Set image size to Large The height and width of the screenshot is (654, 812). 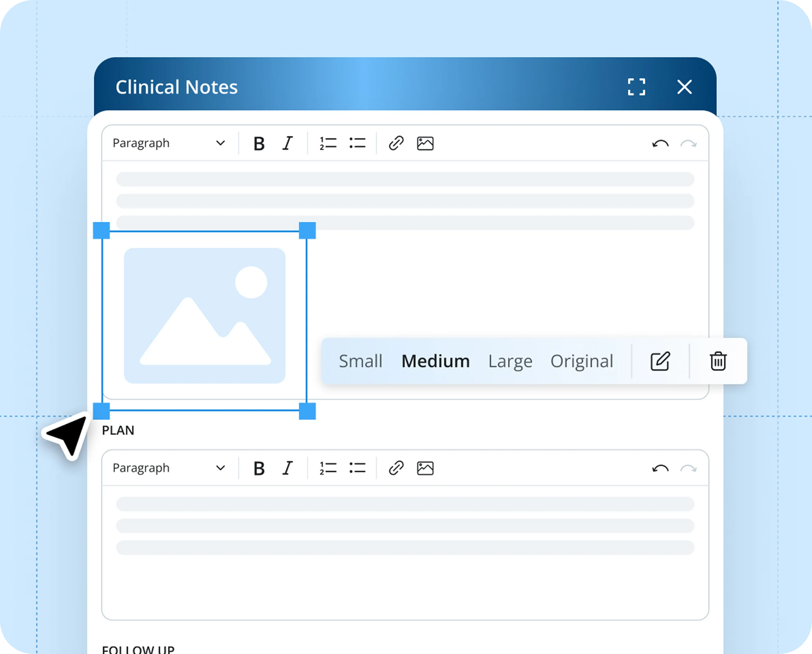(510, 361)
